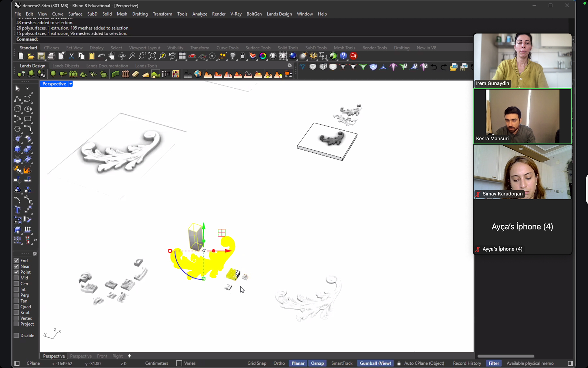Open the color wheel Materials icon

click(263, 56)
